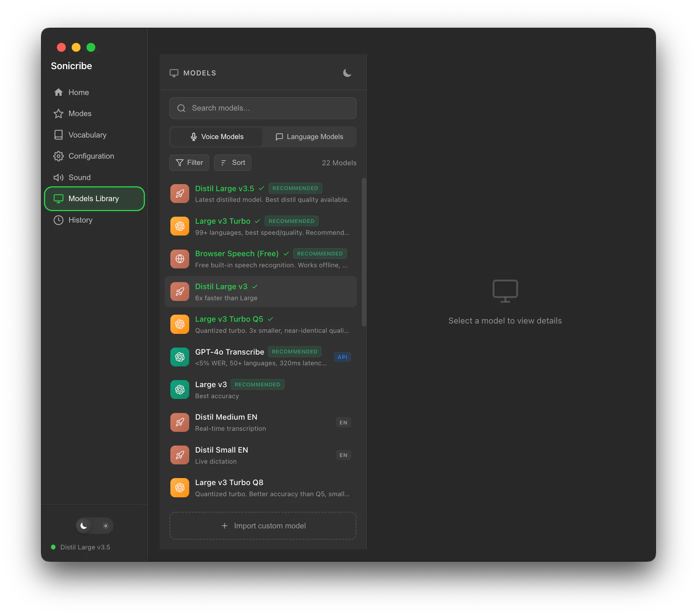Image resolution: width=697 pixels, height=616 pixels.
Task: Click 'Real-time transcription' description text
Action: 230,429
